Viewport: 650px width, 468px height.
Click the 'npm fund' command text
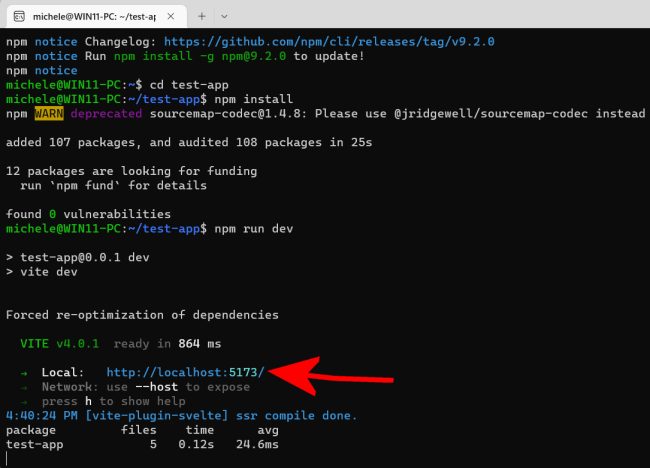(x=85, y=185)
